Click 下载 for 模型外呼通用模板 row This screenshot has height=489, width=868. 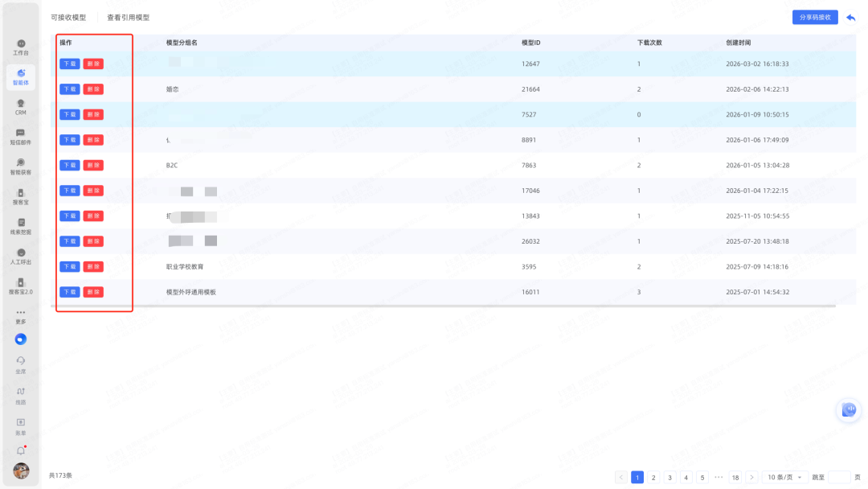coord(69,292)
